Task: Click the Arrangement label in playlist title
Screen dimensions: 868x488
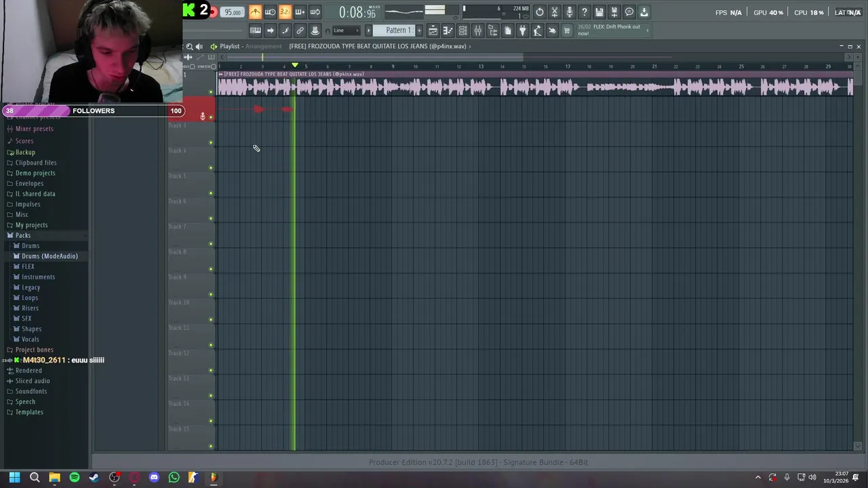Action: (263, 46)
